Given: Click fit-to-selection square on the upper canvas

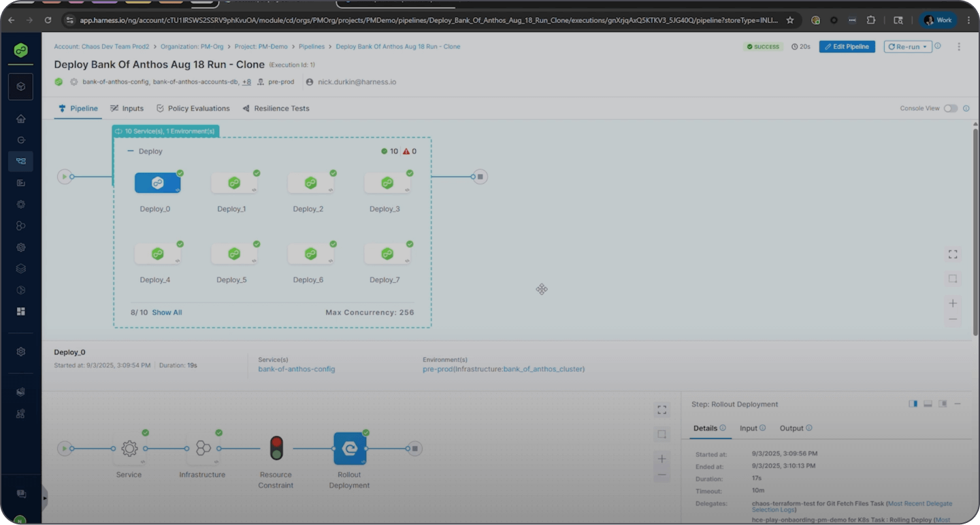Looking at the screenshot, I should 953,279.
